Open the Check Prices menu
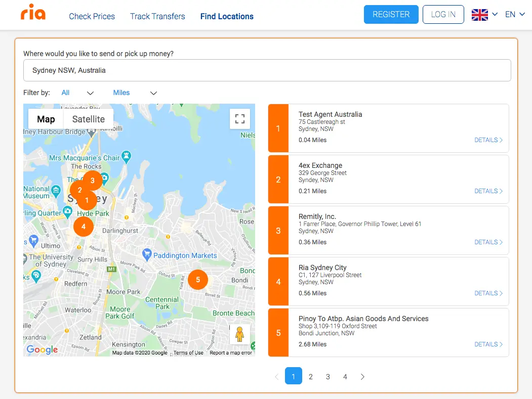Screen dimensions: 532x399 (92, 16)
